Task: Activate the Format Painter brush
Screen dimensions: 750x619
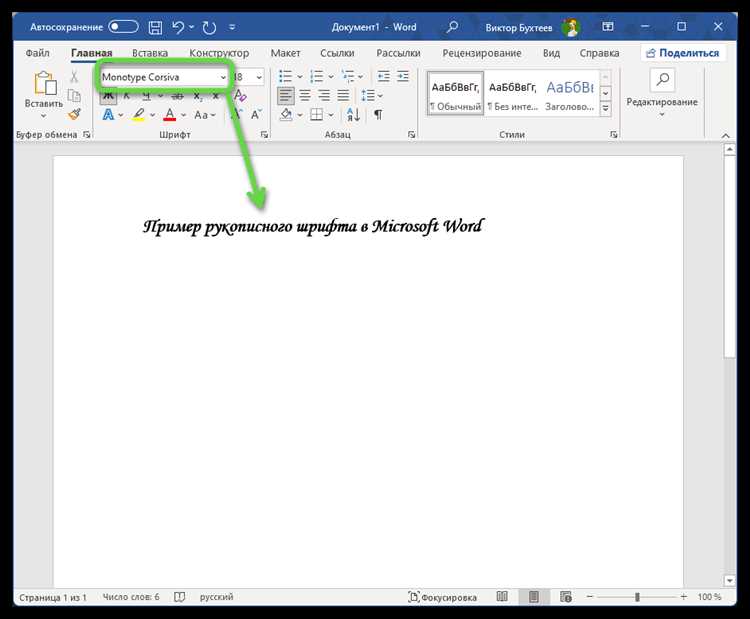Action: 74,114
